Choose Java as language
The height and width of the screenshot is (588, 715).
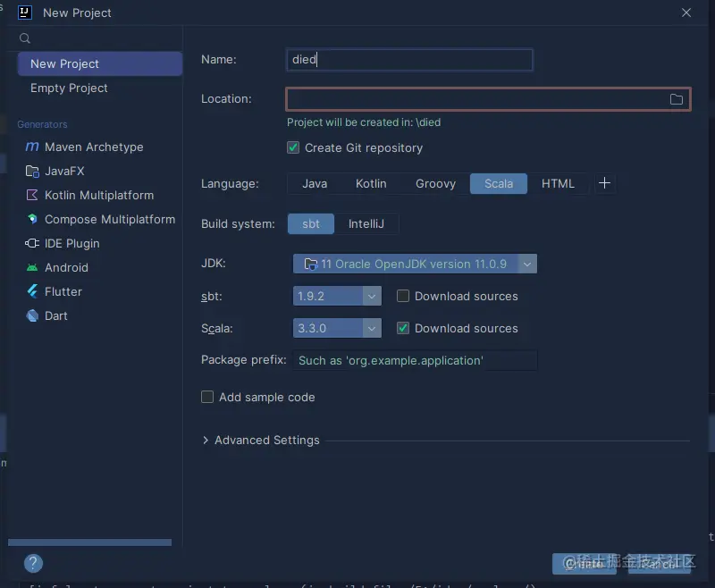315,184
